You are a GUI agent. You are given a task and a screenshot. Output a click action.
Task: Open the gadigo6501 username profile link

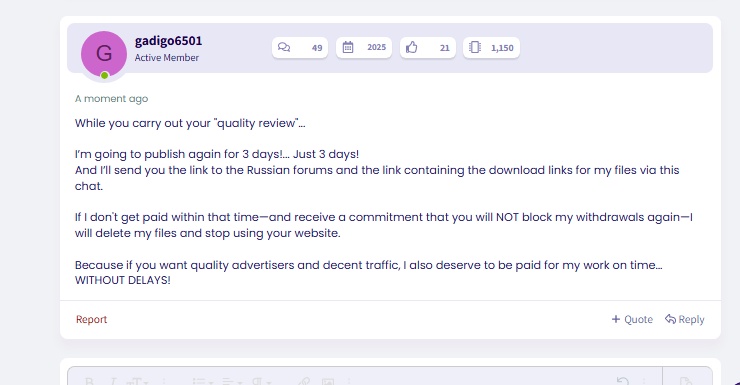168,41
